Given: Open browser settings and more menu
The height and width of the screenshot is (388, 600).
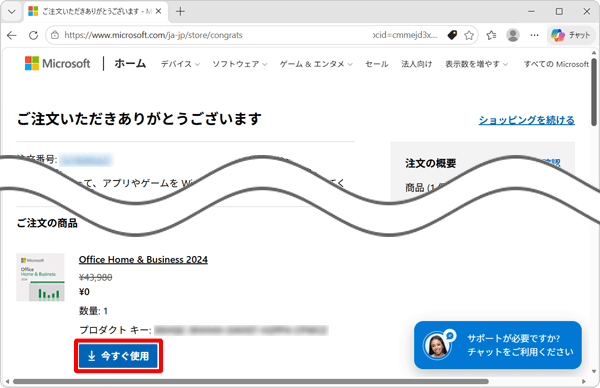Looking at the screenshot, I should click(534, 35).
